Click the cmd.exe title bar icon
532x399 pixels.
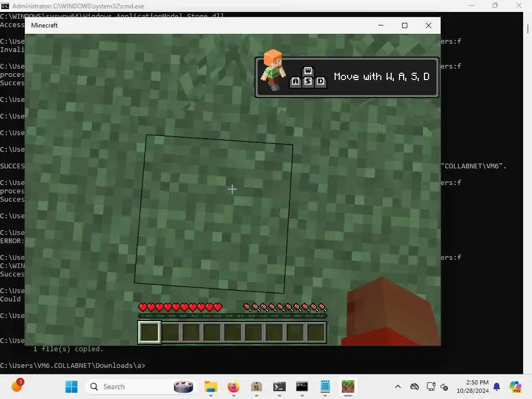5,6
